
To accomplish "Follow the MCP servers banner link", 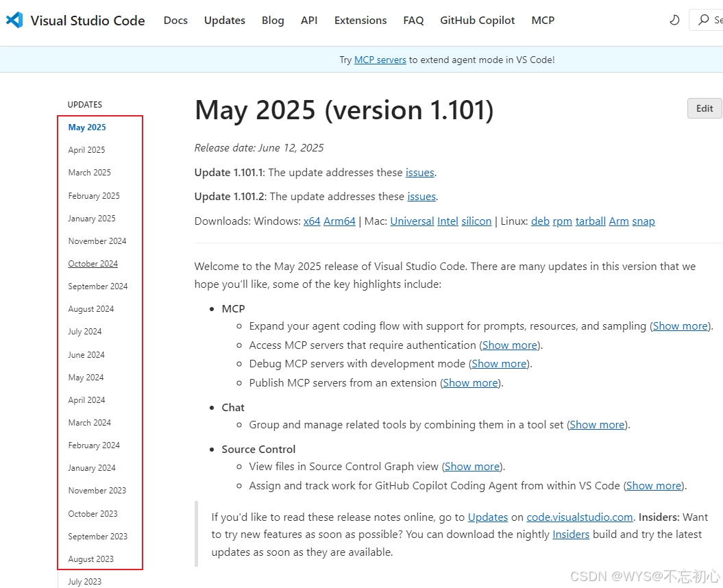I will click(380, 60).
